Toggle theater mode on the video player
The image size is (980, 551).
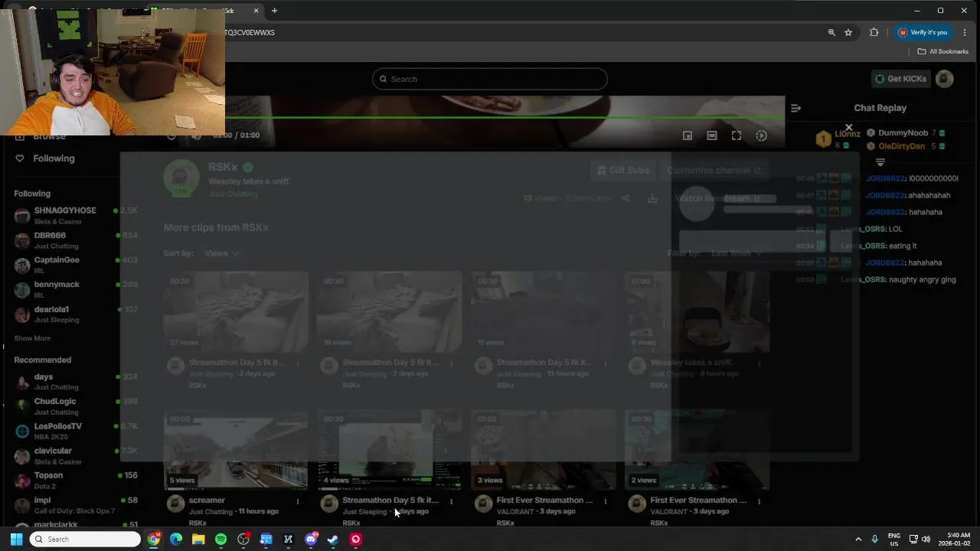pyautogui.click(x=712, y=135)
